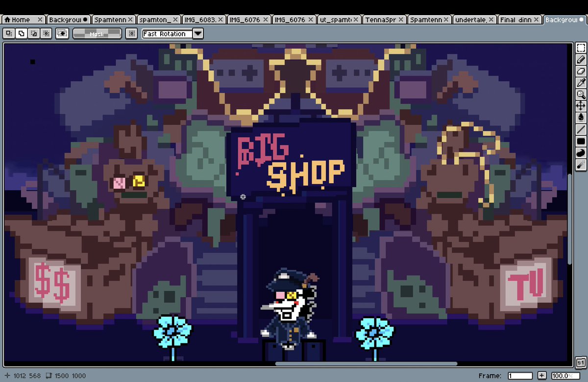
Task: Close the ut_spamt tab
Action: click(356, 20)
